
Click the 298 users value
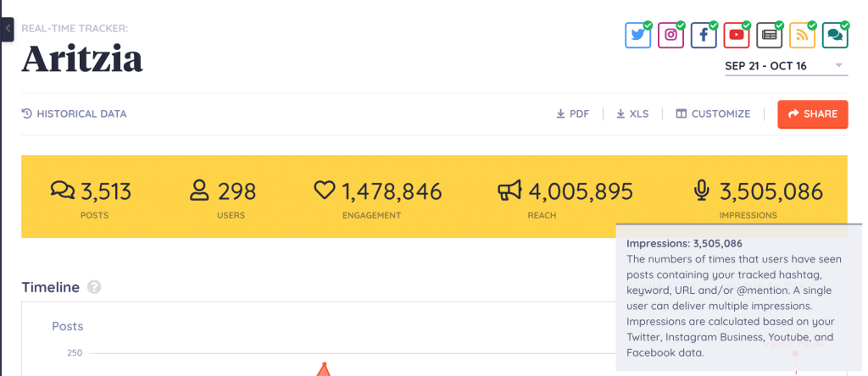(x=237, y=191)
